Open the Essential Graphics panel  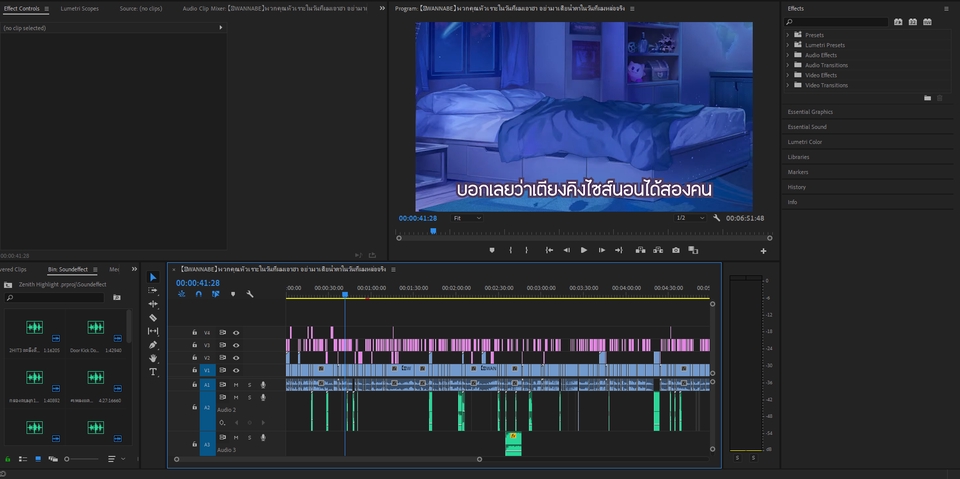pos(810,112)
